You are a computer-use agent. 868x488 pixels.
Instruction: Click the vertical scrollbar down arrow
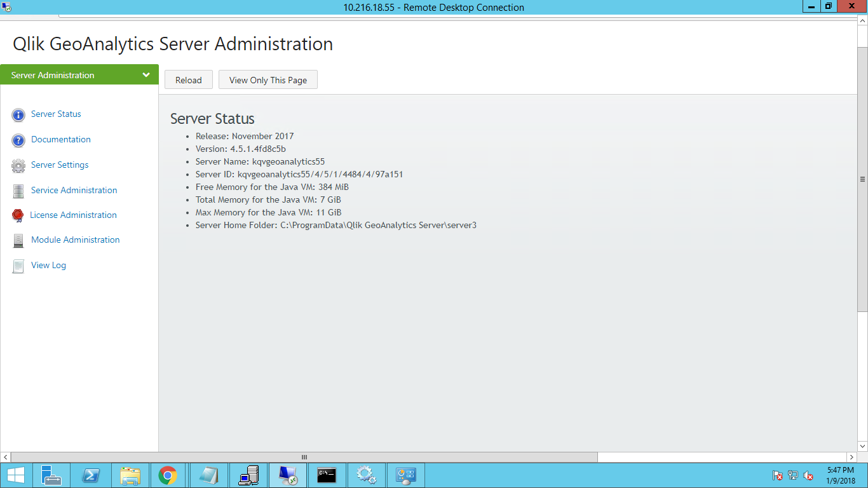pos(862,447)
